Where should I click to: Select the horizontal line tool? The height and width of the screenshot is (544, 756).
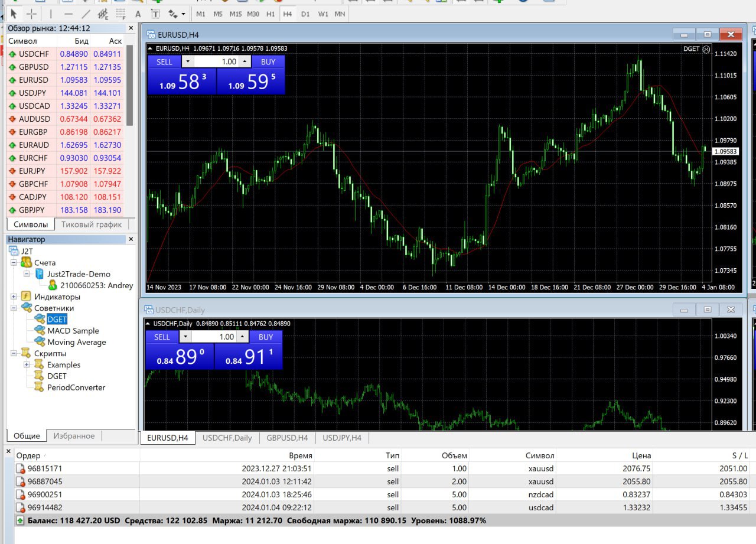[x=69, y=14]
